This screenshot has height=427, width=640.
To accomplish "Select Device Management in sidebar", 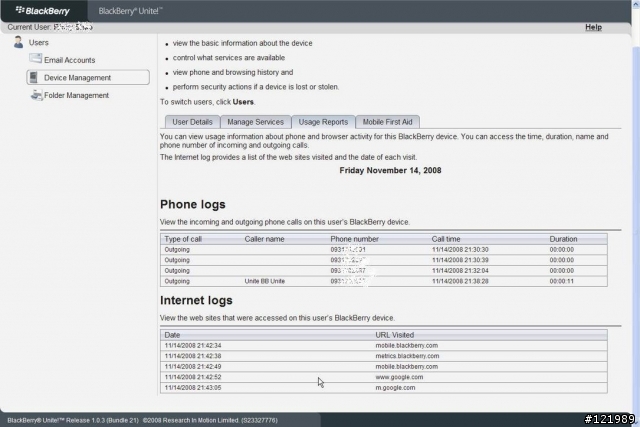I will 88,77.
